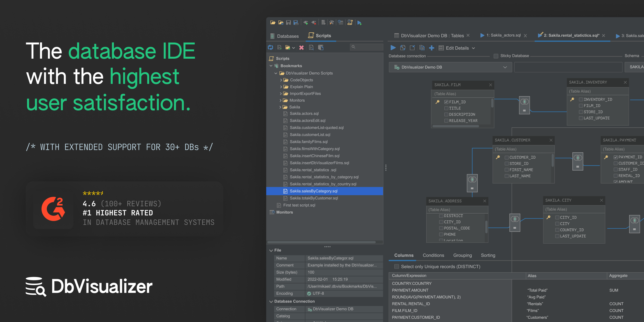Close the 2: Sakila.rental_statictics.sql tab
The height and width of the screenshot is (322, 644).
point(603,36)
